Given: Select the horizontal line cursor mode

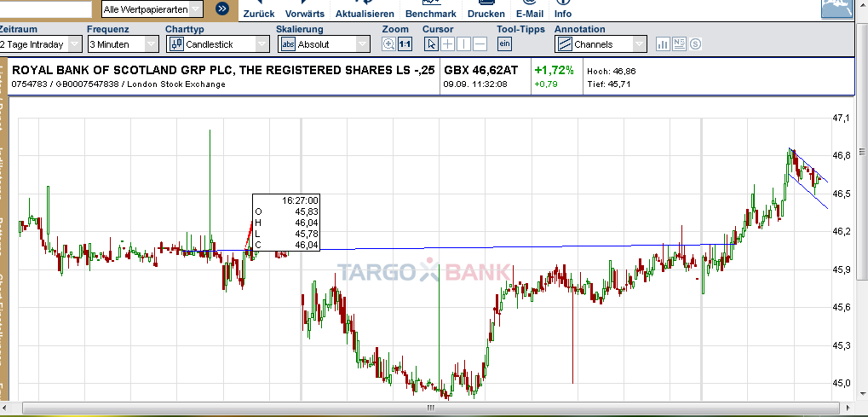Looking at the screenshot, I should (480, 44).
